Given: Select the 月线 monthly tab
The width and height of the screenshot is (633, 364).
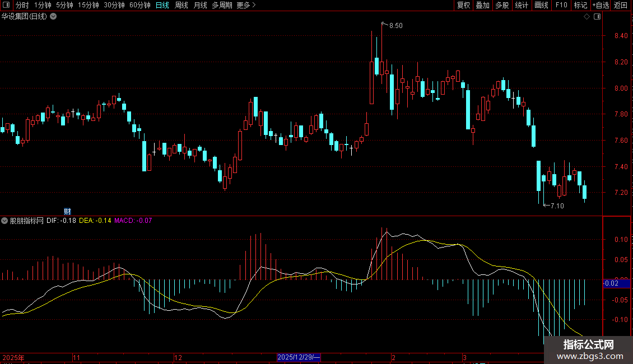Looking at the screenshot, I should [200, 5].
